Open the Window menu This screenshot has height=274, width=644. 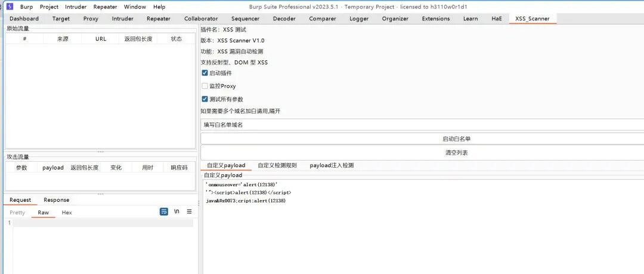click(x=135, y=7)
